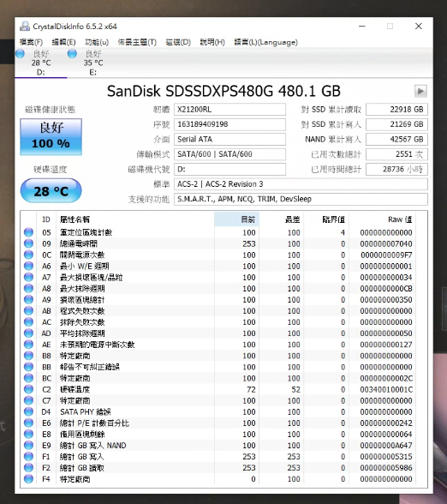Open the 磁碟(D) menu
The image size is (447, 504).
pos(178,42)
